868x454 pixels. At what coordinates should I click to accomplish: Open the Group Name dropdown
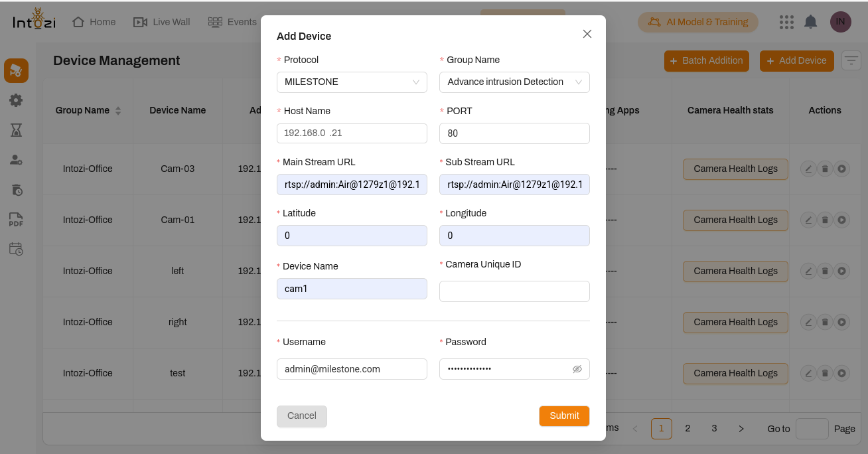coord(514,82)
